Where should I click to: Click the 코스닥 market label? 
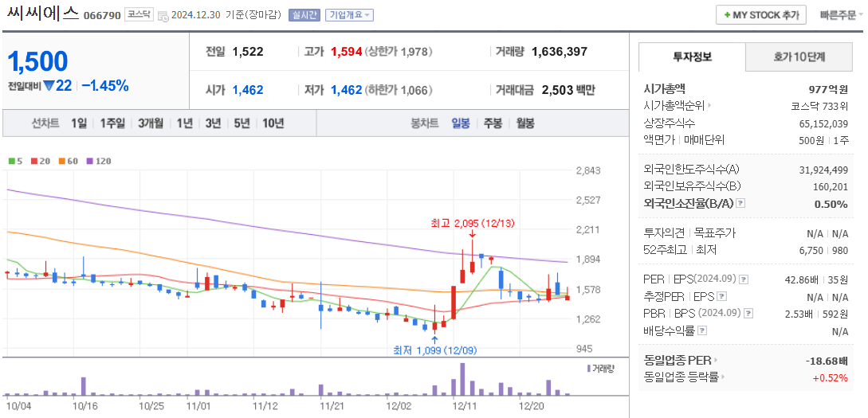[x=139, y=14]
